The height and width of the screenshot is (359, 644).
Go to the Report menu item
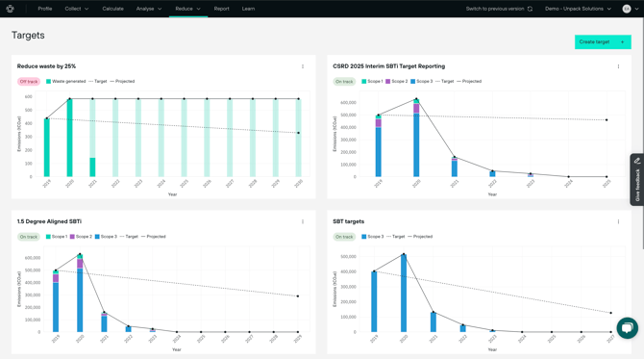(221, 9)
